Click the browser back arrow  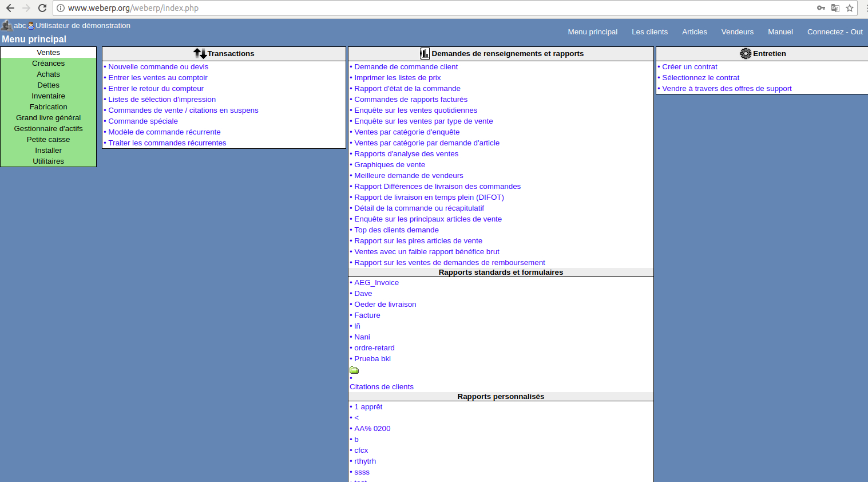[x=10, y=8]
